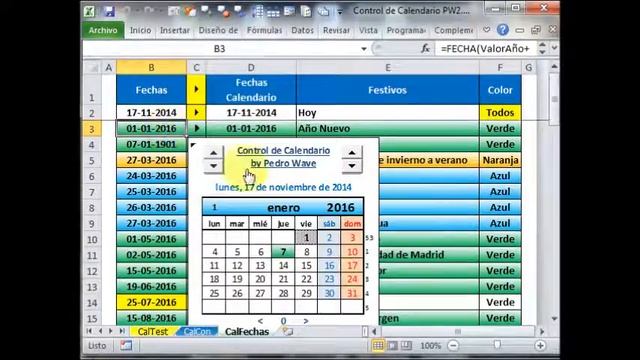Expand the Name Box dropdown arrow

[x=363, y=49]
